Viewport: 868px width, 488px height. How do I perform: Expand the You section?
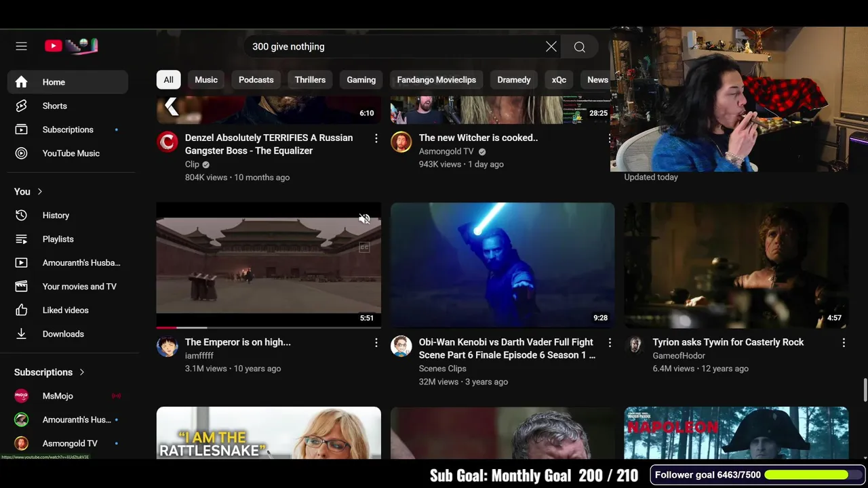[x=28, y=192]
